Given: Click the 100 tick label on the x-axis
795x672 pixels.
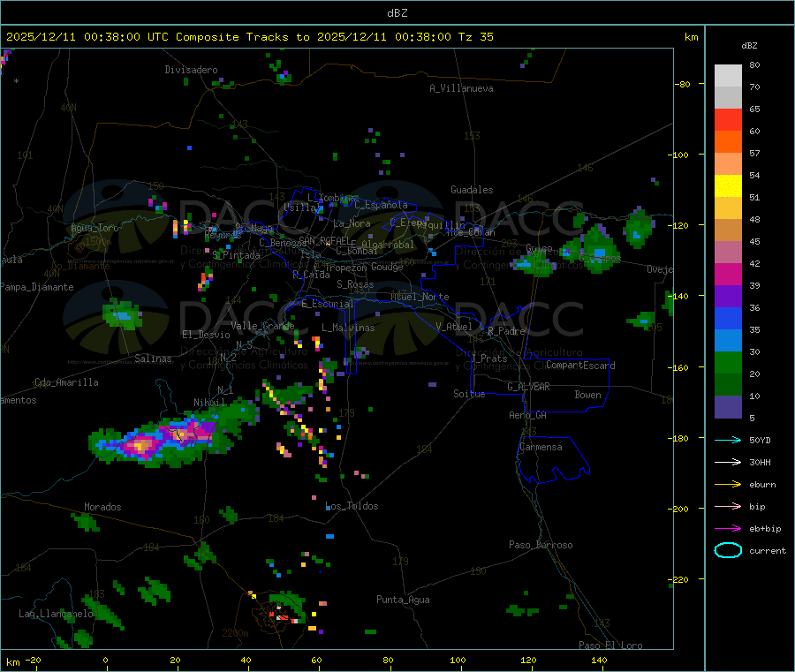Looking at the screenshot, I should pos(458,660).
